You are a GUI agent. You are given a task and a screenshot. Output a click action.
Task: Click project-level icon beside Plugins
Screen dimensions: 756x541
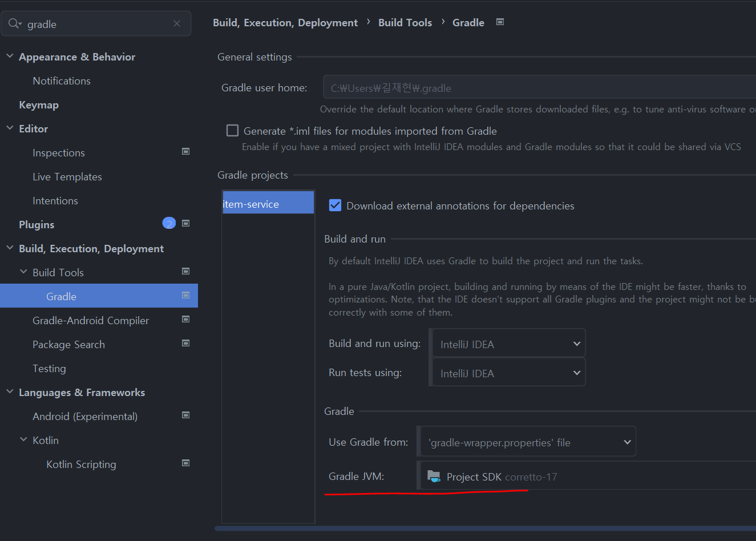[185, 224]
